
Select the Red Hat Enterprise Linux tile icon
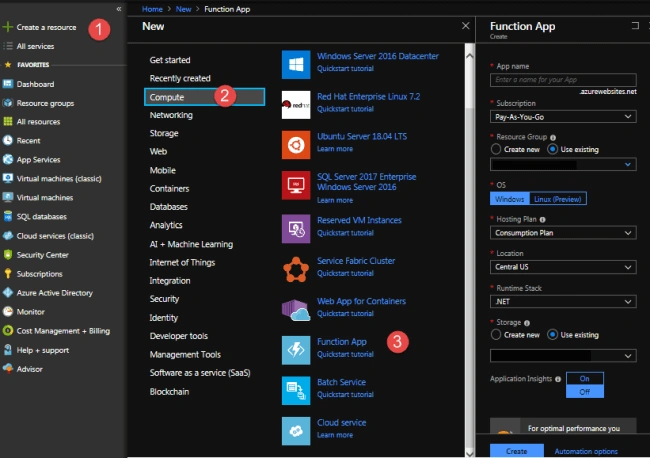click(x=296, y=105)
